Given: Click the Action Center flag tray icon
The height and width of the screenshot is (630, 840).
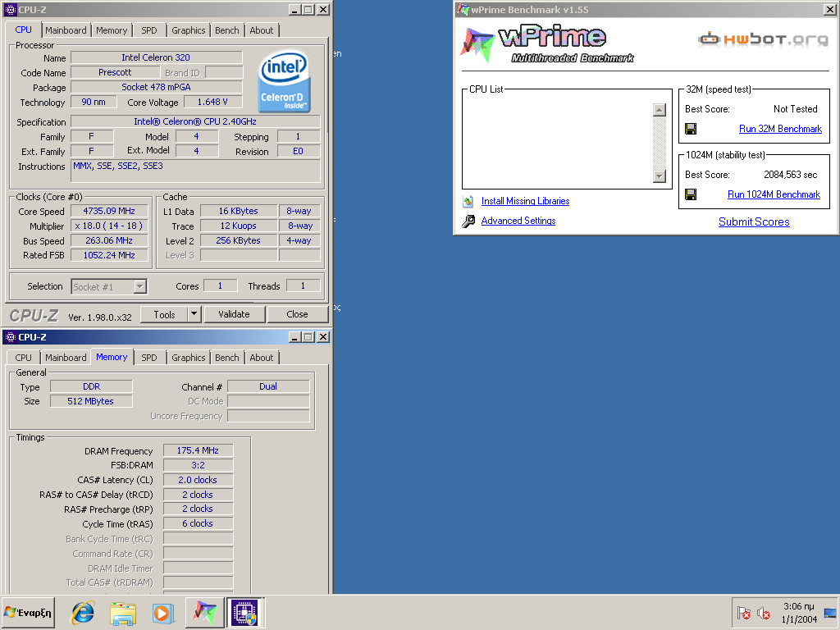Looking at the screenshot, I should (743, 613).
